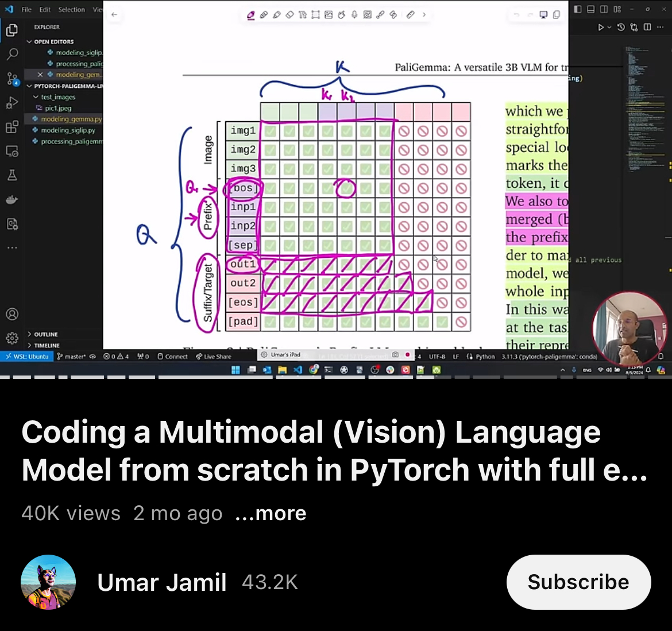The image size is (672, 631).
Task: Open the Edit menu
Action: [x=45, y=9]
